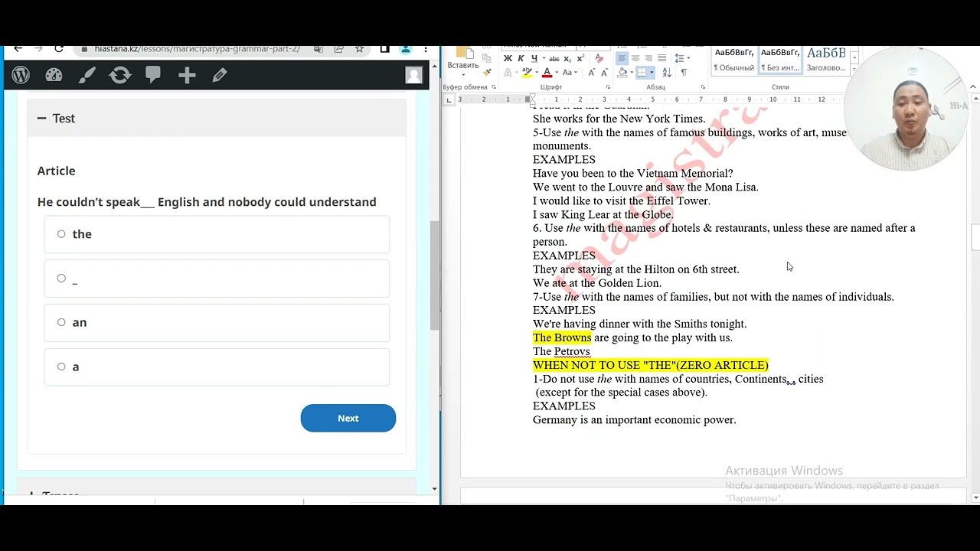Reload the browser page
Screen dimensions: 980x551
(x=58, y=49)
